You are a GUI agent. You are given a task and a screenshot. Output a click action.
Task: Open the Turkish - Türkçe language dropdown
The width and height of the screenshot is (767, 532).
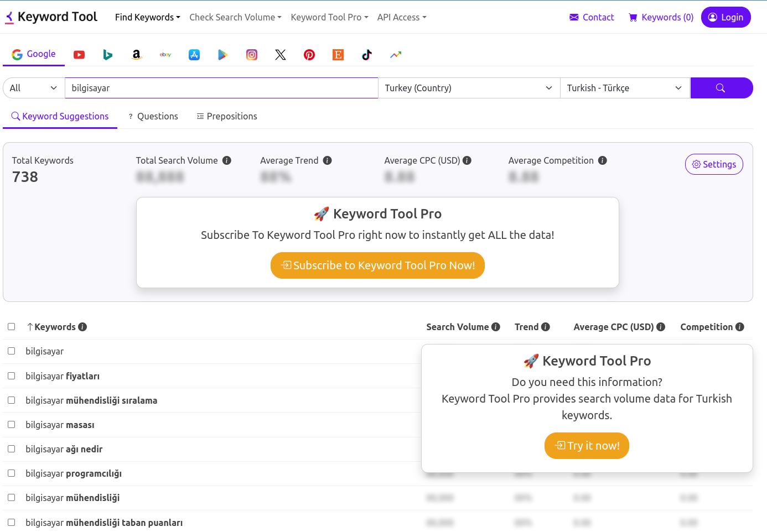(625, 88)
